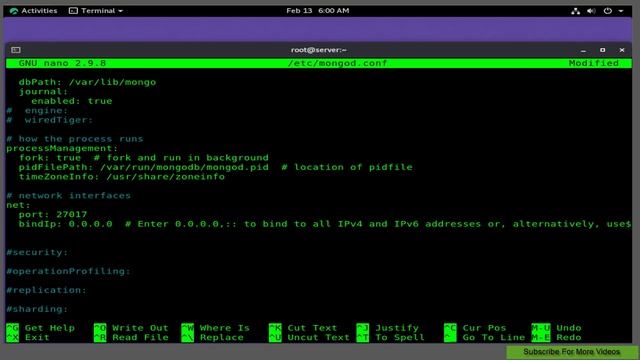
Task: Click the Modified status indicator
Action: (594, 63)
